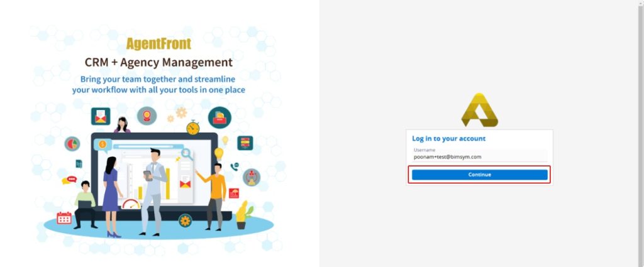This screenshot has height=267, width=644.
Task: Click the award ribbon badge icon
Action: pyautogui.click(x=147, y=116)
